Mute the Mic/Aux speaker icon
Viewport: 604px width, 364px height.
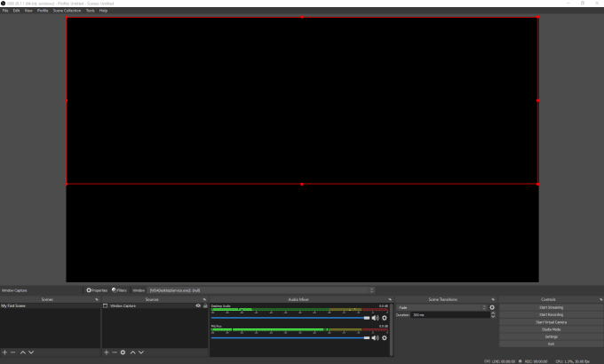coord(375,337)
